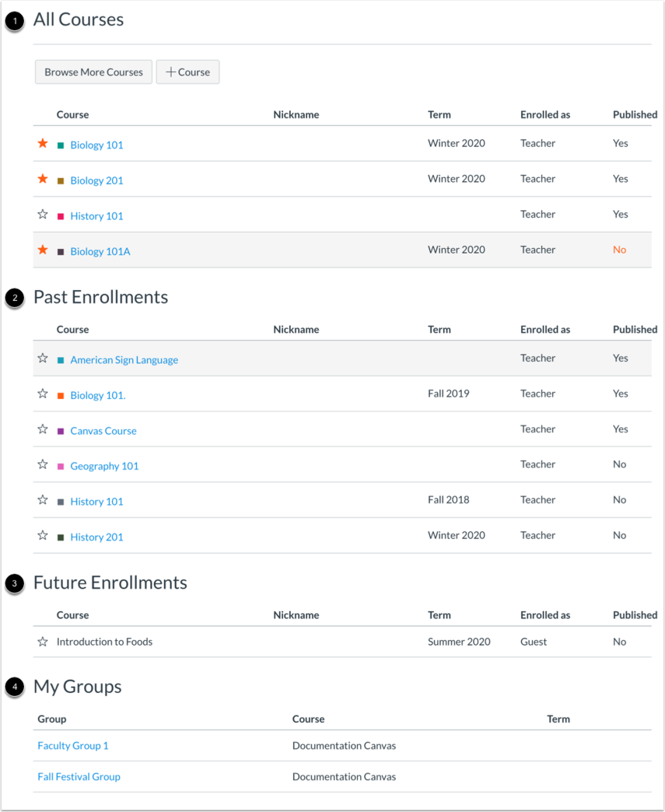
Task: Click the star icon beside Geography 101
Action: click(x=43, y=464)
